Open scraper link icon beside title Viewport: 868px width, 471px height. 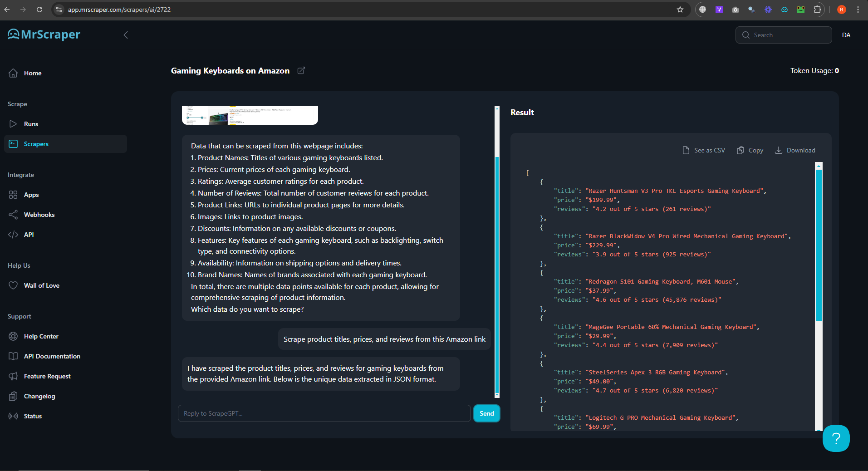coord(301,70)
